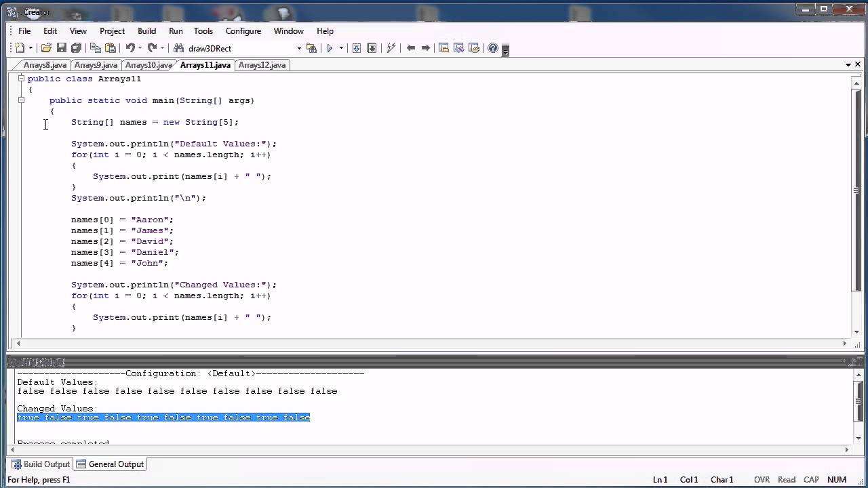The width and height of the screenshot is (868, 488).
Task: Click the 'Default Values:' output line
Action: (x=57, y=382)
